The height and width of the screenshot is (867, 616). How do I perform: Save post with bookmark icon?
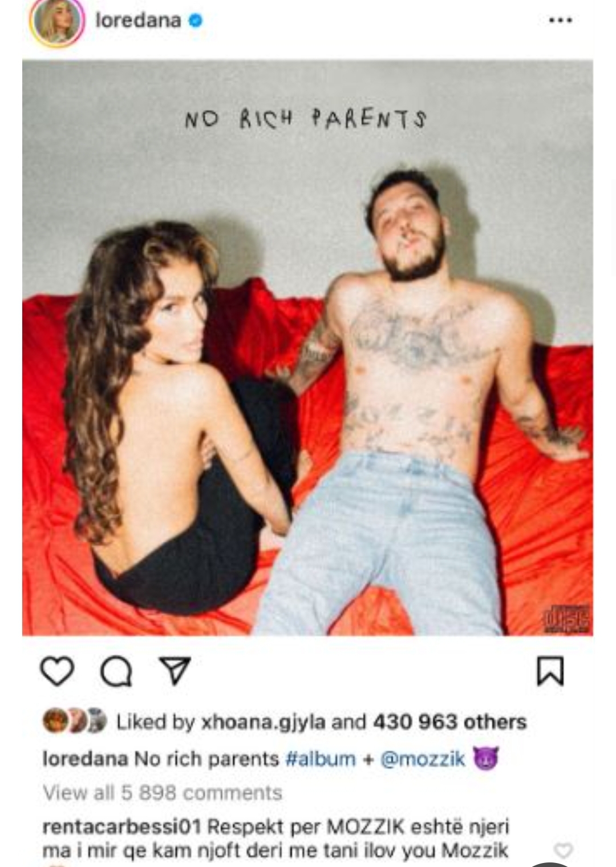[550, 671]
